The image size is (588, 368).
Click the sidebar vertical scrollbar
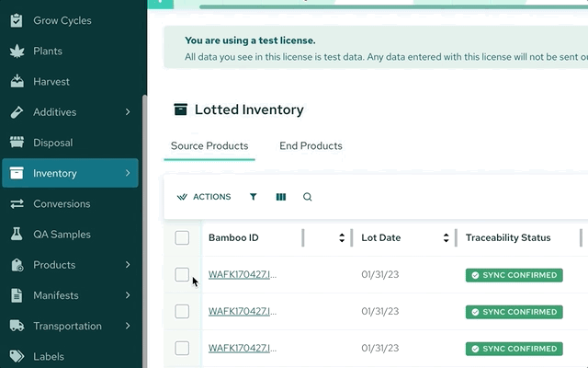144,231
